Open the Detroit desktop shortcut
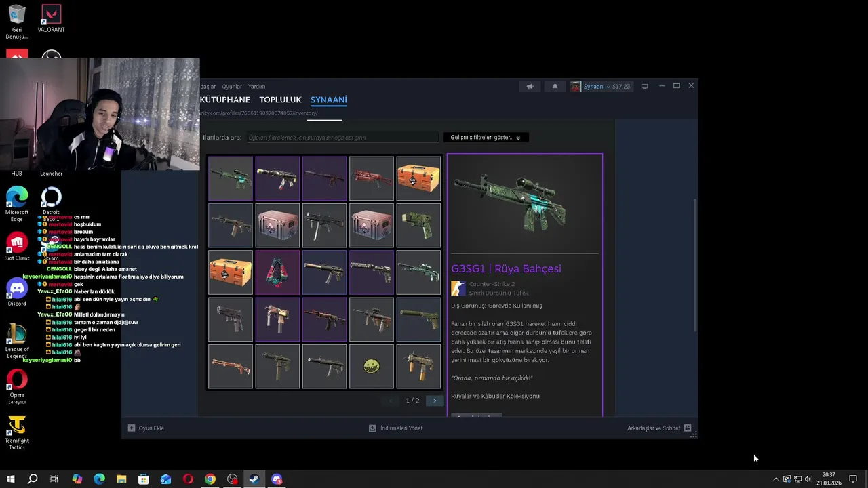868x488 pixels. [51, 204]
